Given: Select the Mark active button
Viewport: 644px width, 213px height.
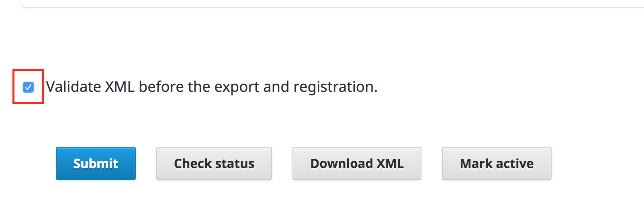Looking at the screenshot, I should pos(497,164).
